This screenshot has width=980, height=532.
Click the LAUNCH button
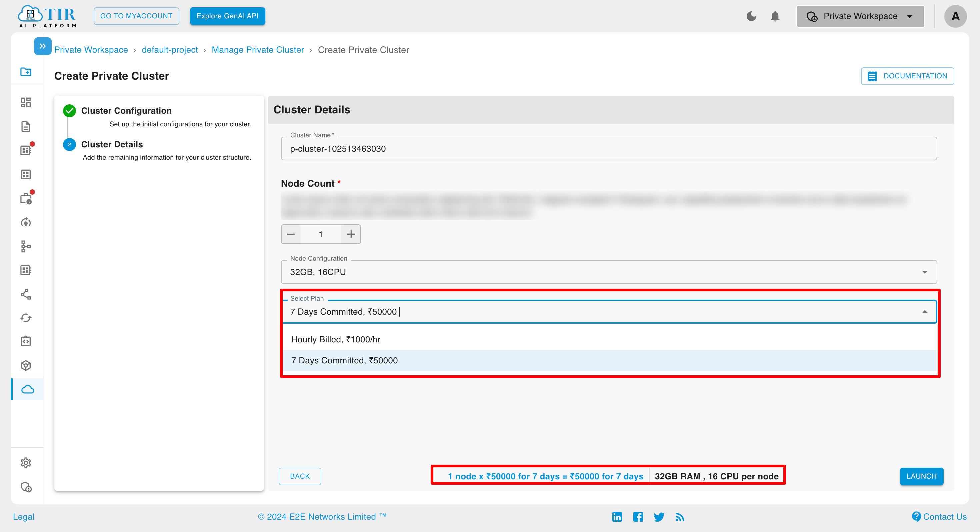click(921, 476)
